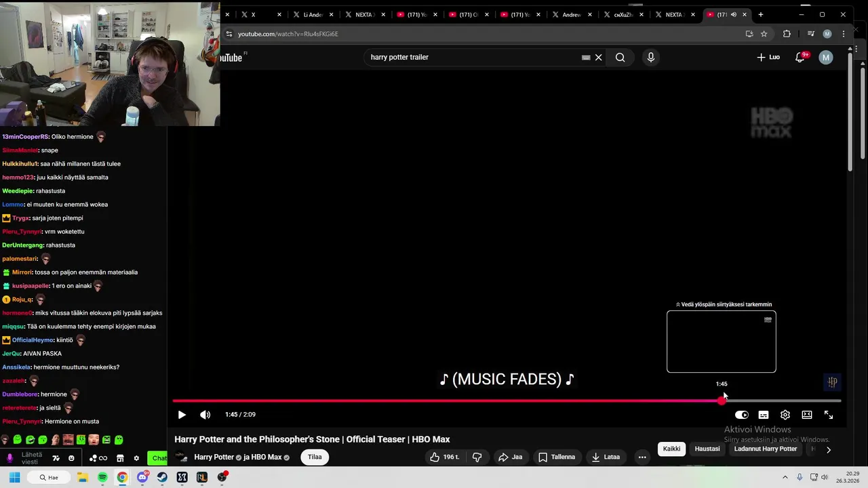Image resolution: width=868 pixels, height=488 pixels.
Task: Click the YouTube logo
Action: [231, 58]
